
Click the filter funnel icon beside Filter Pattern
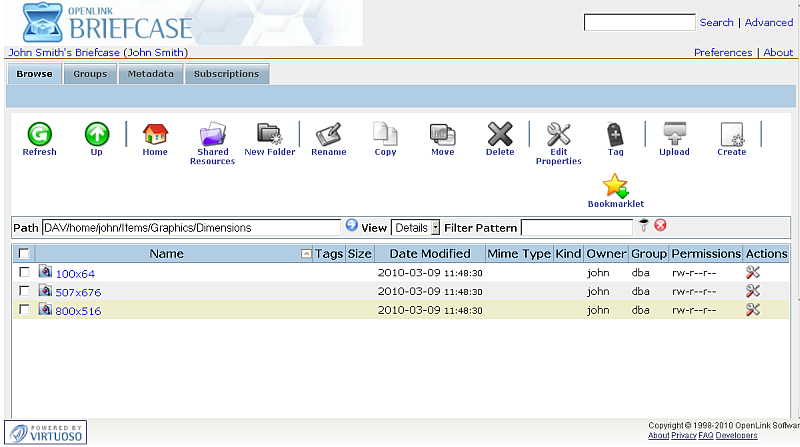click(x=644, y=227)
